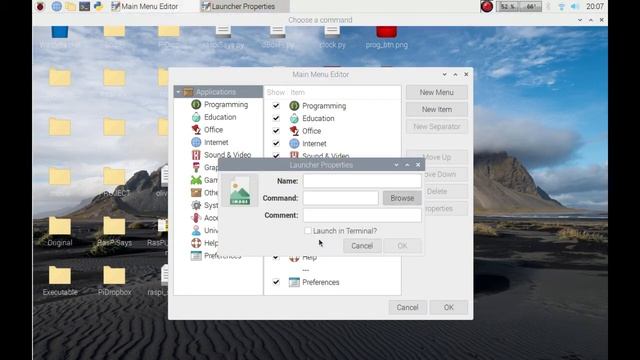640x360 pixels.
Task: Click the Games icon in left tree
Action: click(196, 180)
